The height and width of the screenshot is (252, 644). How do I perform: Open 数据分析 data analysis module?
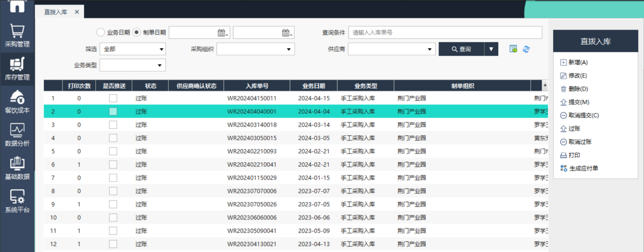(17, 135)
